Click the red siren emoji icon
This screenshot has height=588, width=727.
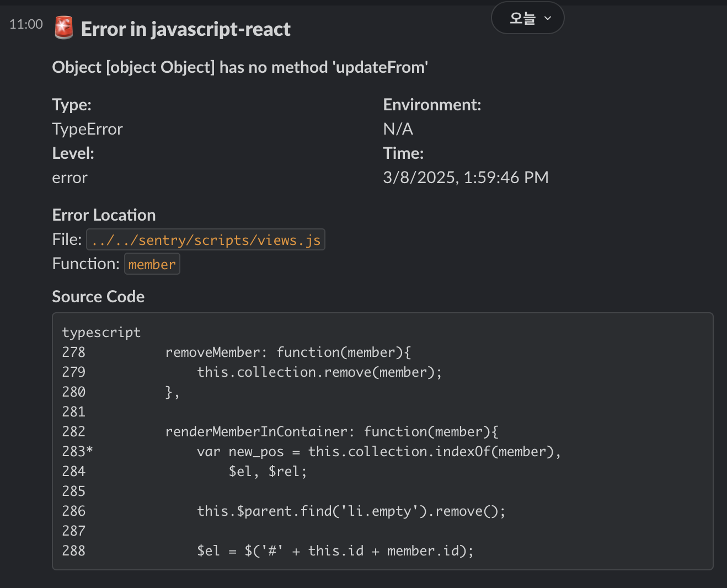pyautogui.click(x=64, y=28)
